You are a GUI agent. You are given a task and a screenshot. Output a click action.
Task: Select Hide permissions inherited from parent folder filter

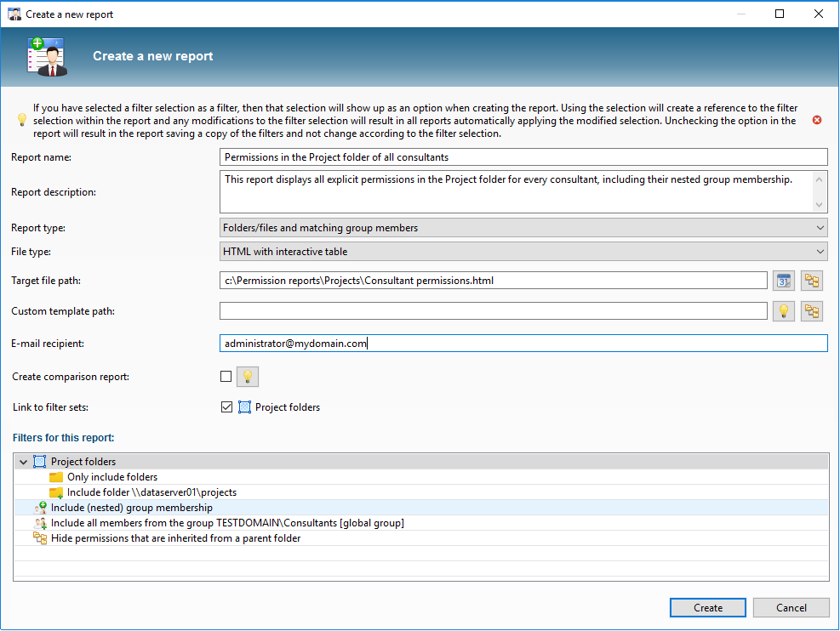point(175,538)
